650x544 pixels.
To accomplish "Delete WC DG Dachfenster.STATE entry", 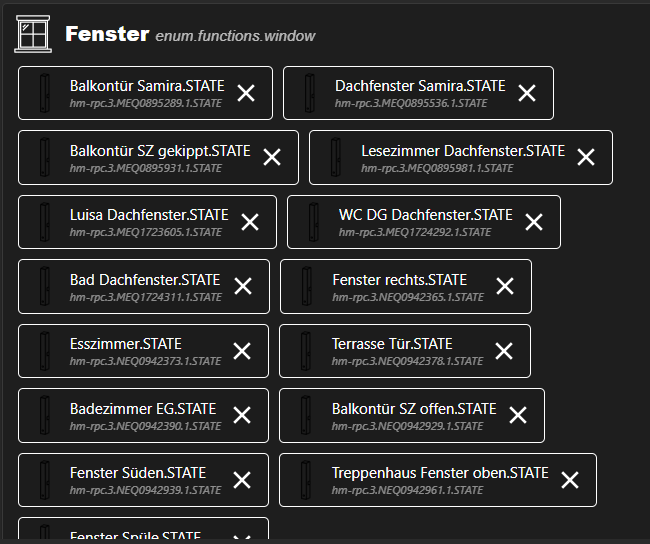I will pos(534,222).
